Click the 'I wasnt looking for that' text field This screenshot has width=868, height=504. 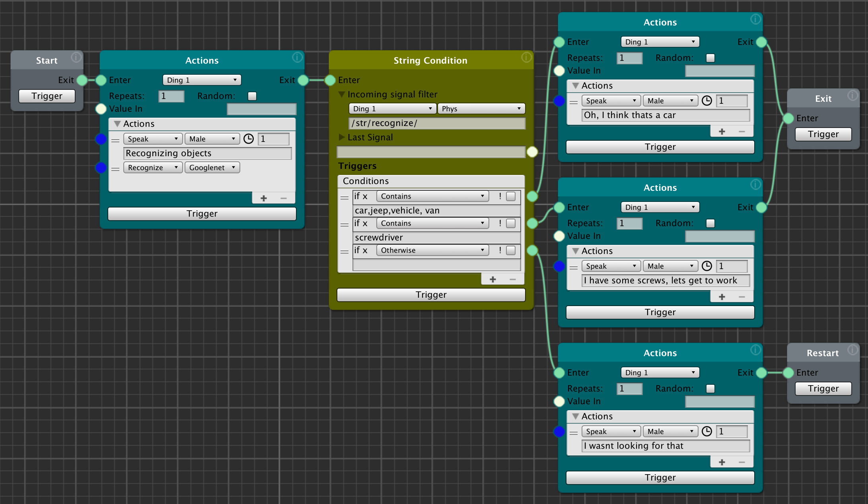(665, 446)
